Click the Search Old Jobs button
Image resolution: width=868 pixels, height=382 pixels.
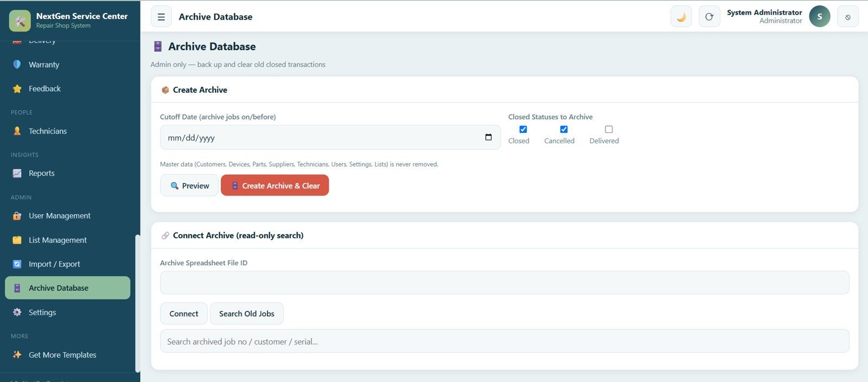(x=247, y=314)
